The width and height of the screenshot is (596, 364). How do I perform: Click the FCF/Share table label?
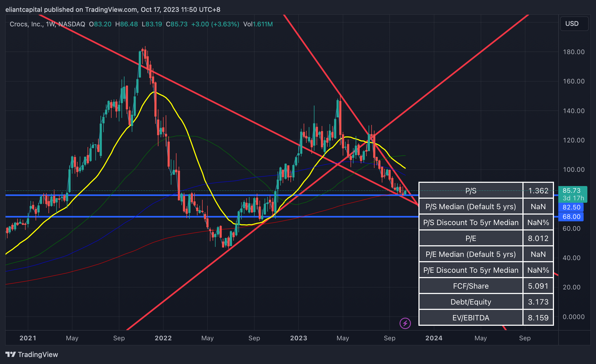(471, 286)
